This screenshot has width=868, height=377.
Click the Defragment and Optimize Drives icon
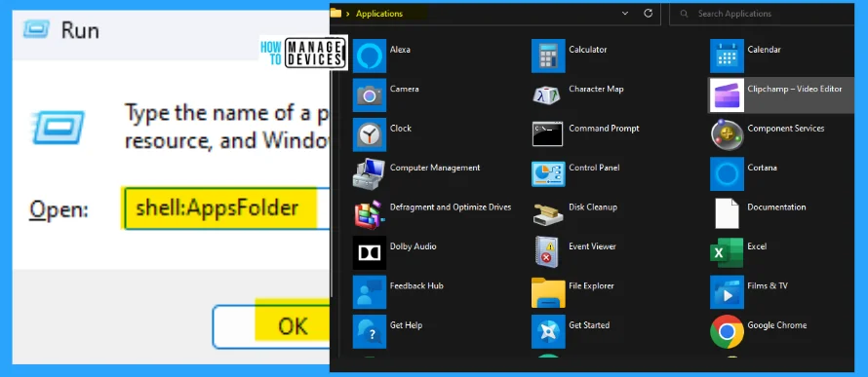[x=370, y=213]
